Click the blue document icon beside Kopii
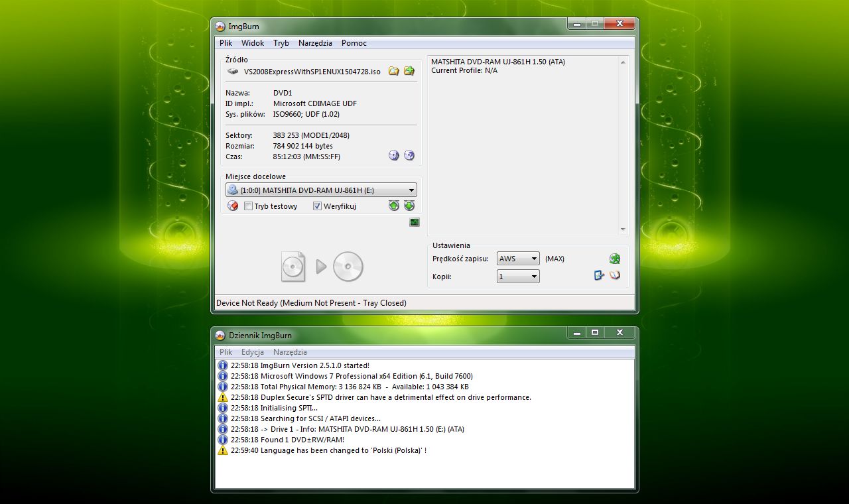 coord(600,275)
